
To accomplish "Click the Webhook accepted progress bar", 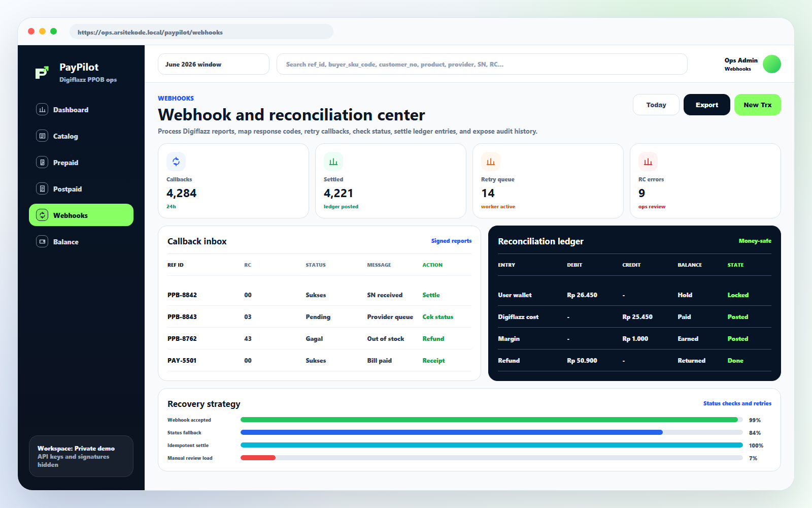I will 492,420.
